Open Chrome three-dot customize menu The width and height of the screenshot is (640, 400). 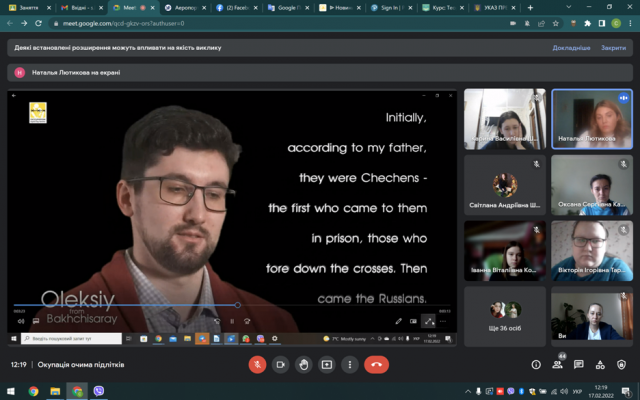pyautogui.click(x=630, y=24)
